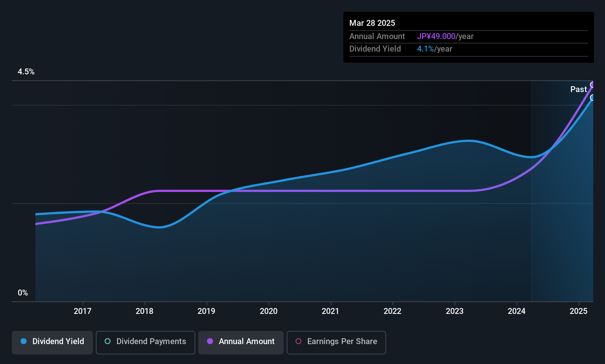The image size is (605, 364).
Task: Click the 4.5% y-axis label
Action: [x=26, y=72]
